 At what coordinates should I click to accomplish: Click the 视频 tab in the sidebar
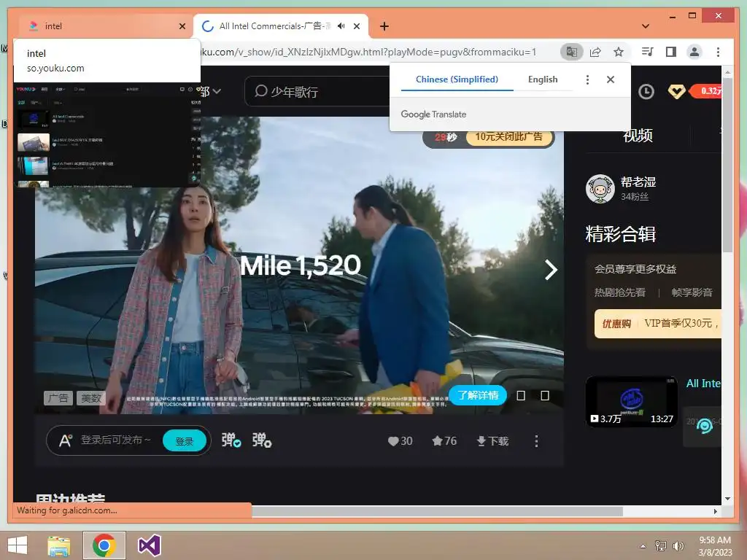[638, 136]
